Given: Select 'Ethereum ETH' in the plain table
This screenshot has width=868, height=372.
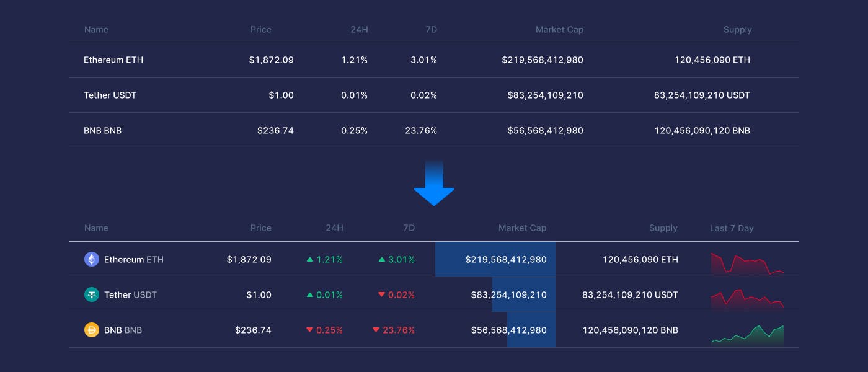Looking at the screenshot, I should 113,60.
